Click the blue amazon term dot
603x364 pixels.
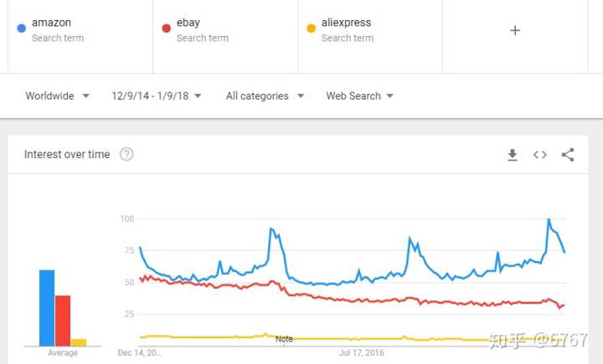pyautogui.click(x=21, y=28)
